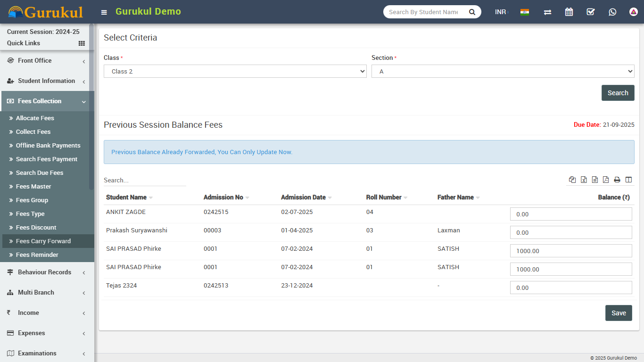
Task: Print the balance fees table
Action: click(617, 180)
